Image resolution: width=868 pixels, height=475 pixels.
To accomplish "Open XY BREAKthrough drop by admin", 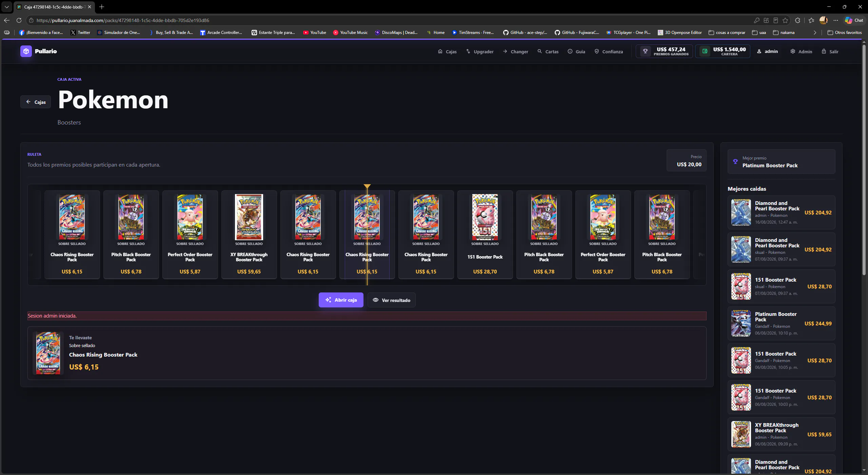I will tap(781, 434).
